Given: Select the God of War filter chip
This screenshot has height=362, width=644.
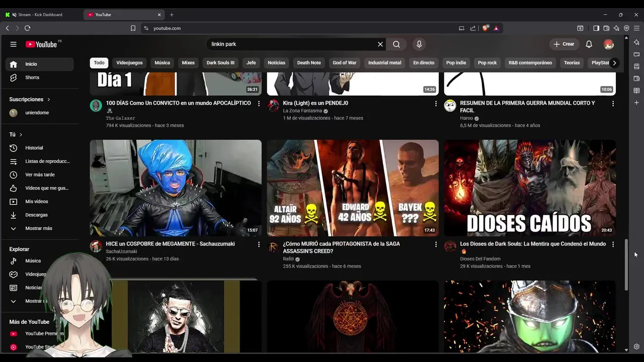Looking at the screenshot, I should click(345, 63).
